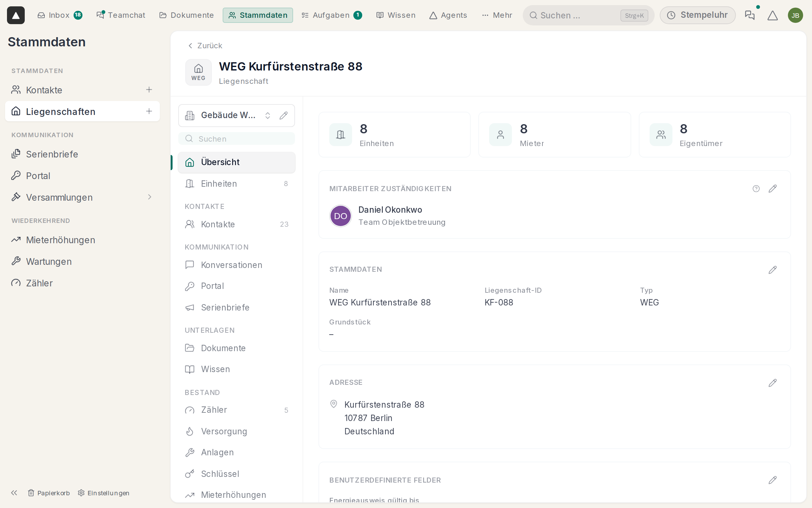Open Zähler with 5 entries

coord(237,410)
